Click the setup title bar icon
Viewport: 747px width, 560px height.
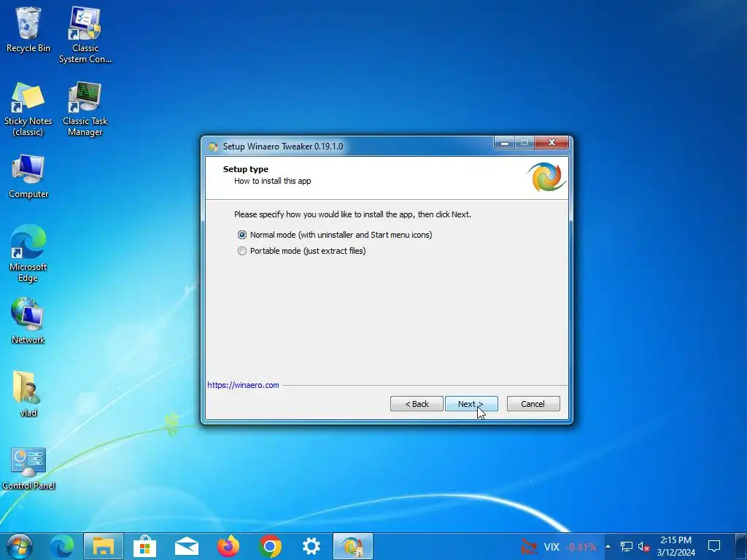(x=214, y=147)
